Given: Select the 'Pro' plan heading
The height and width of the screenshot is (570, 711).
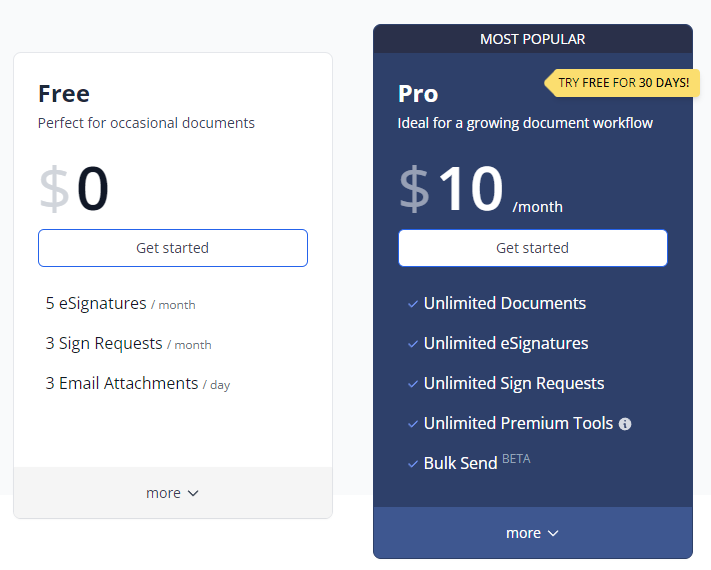Looking at the screenshot, I should (x=418, y=94).
